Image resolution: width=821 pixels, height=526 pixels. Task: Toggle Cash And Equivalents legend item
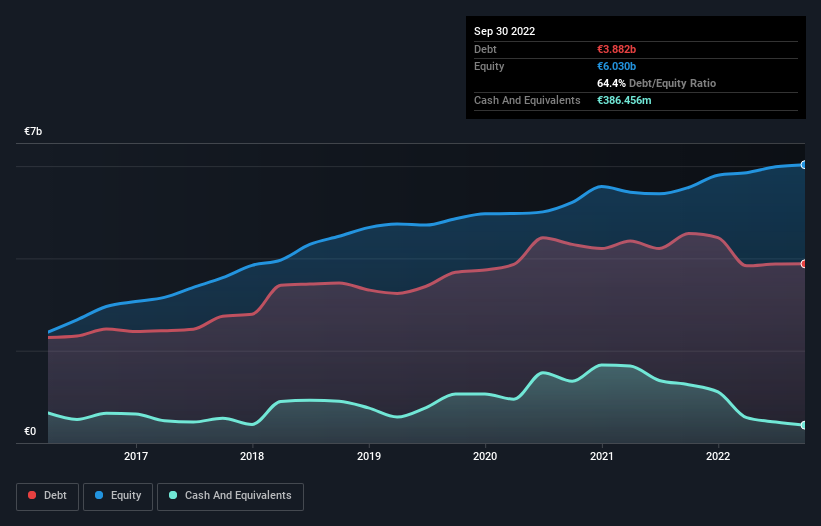click(x=230, y=495)
